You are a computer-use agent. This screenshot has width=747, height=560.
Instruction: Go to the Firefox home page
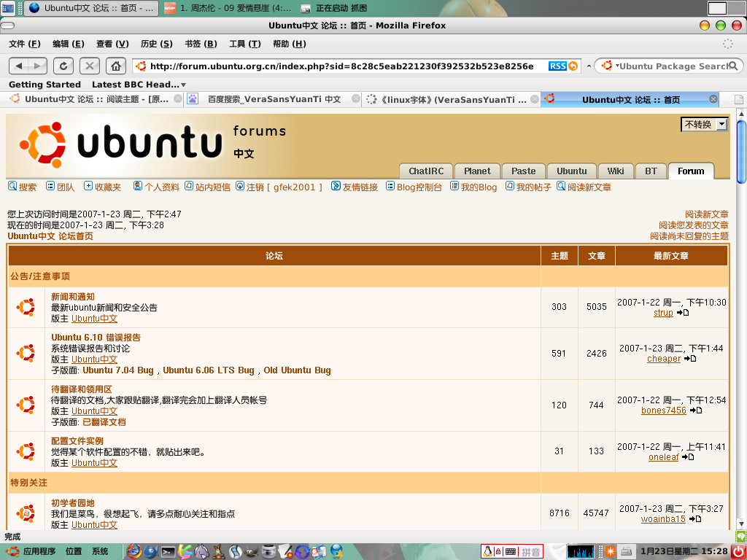pyautogui.click(x=115, y=66)
